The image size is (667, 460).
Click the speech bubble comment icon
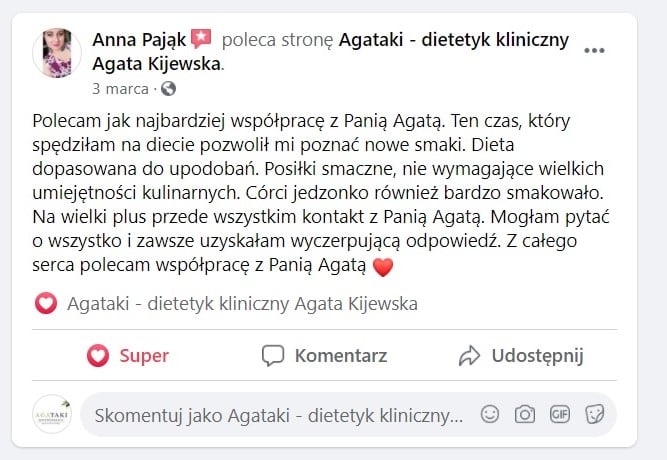pos(273,355)
